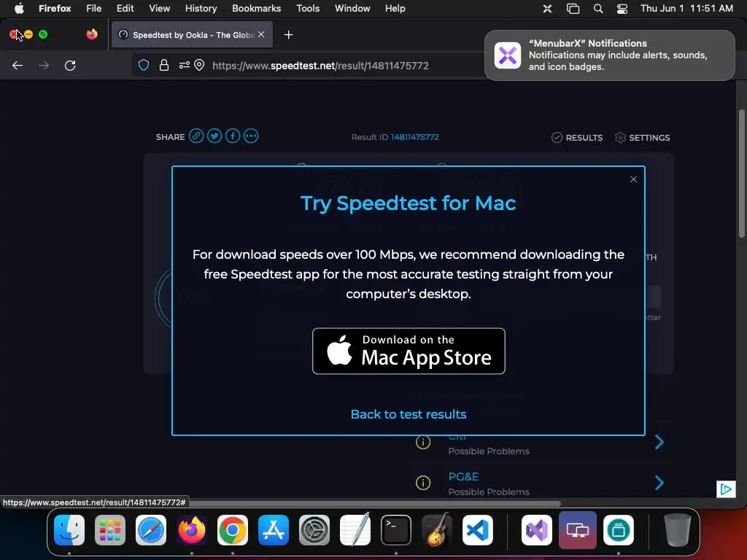Show site security lock info
Viewport: 747px width, 560px height.
click(164, 65)
